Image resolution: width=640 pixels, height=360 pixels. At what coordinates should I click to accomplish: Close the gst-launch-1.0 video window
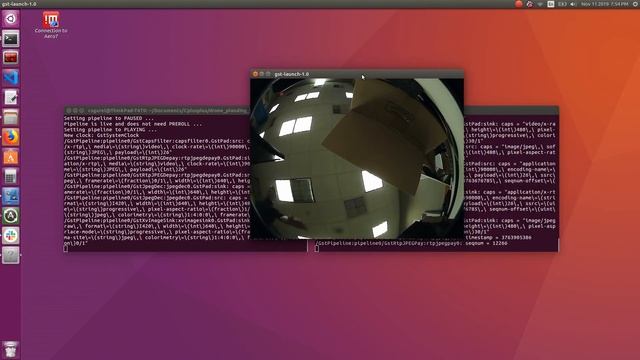(256, 74)
